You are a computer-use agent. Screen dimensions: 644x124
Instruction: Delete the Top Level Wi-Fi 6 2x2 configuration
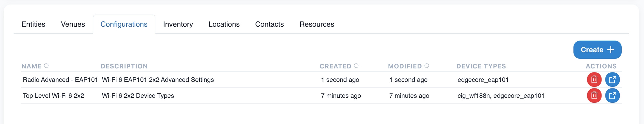594,96
